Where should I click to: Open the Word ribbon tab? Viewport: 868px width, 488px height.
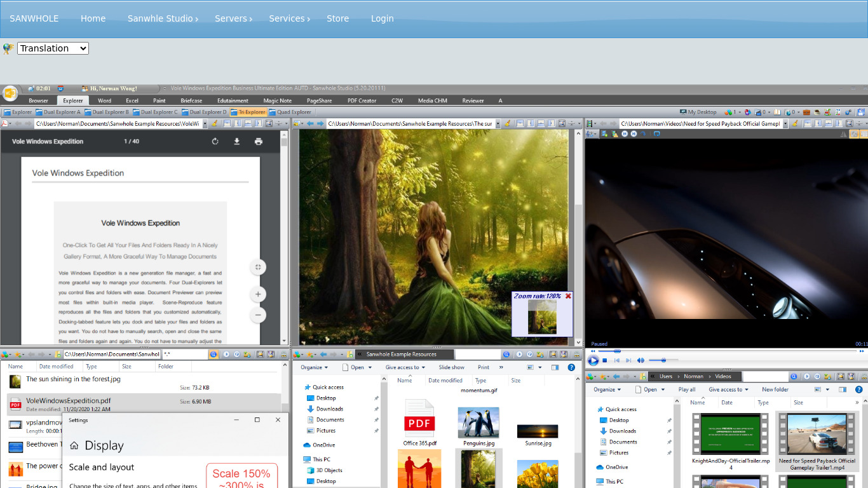104,100
